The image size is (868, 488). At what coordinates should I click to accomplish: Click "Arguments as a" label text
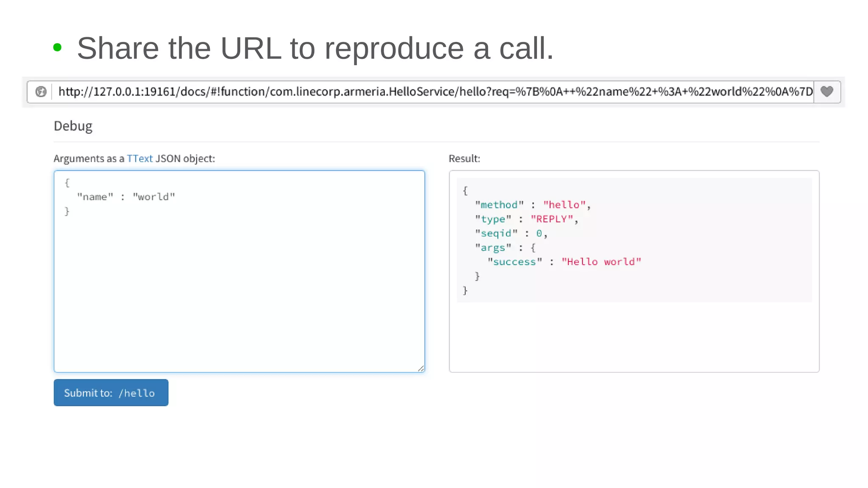(x=89, y=158)
